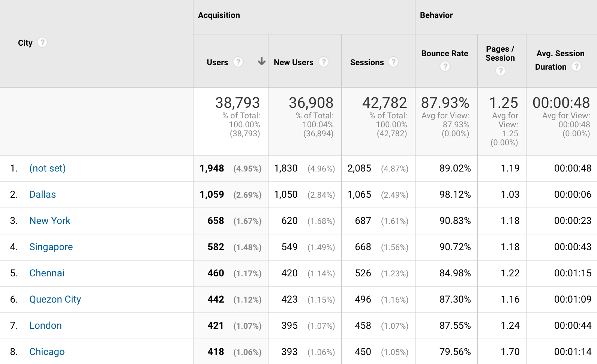
Task: Click the Bounce Rate help icon
Action: point(445,67)
